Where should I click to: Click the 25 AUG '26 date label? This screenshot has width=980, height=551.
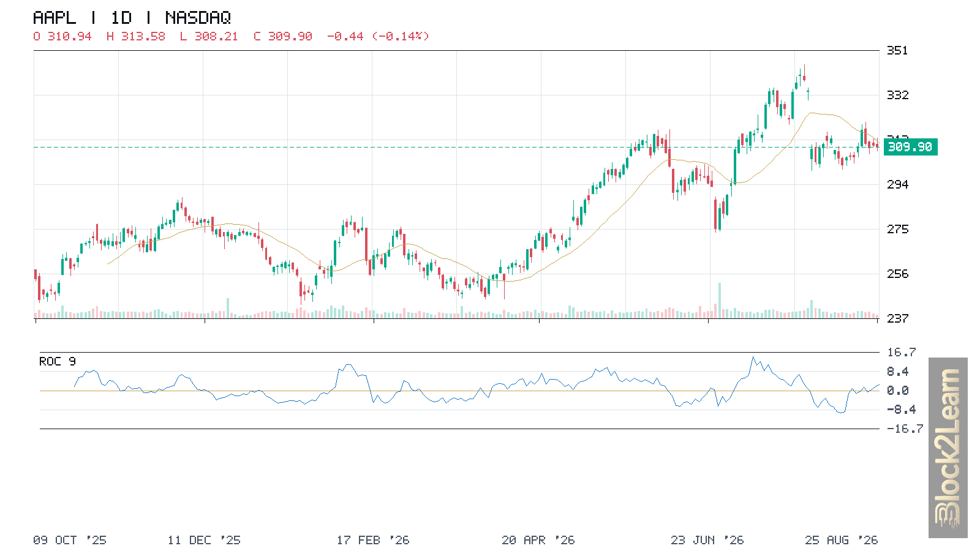(842, 540)
